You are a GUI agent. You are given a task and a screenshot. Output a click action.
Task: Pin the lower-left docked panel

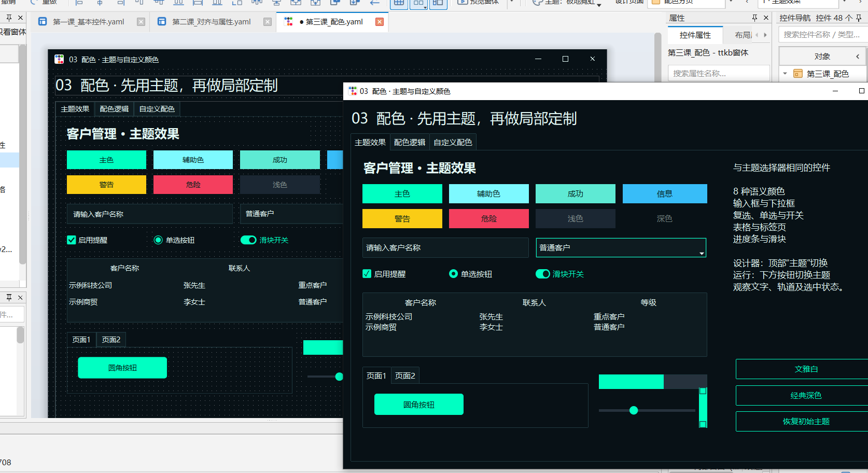coord(9,297)
